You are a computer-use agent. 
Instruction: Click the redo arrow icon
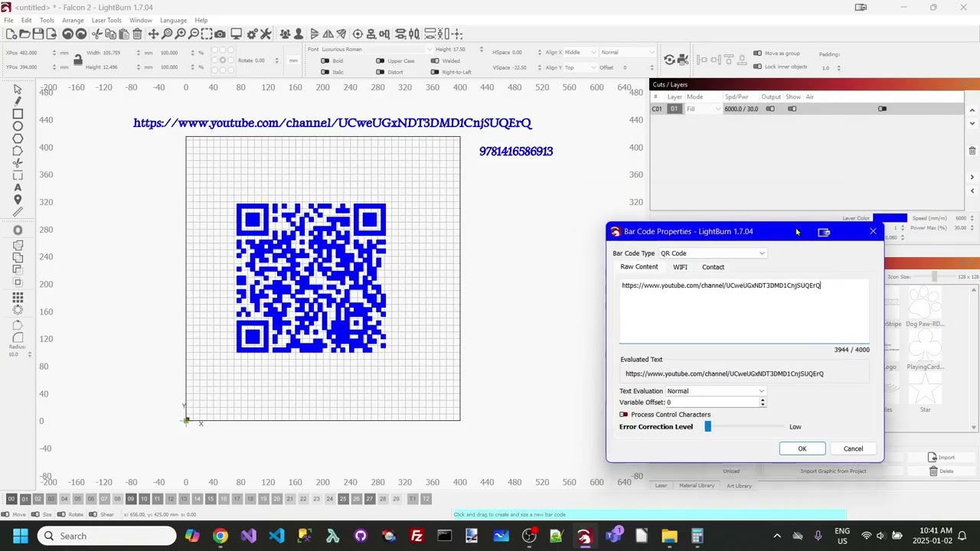(x=81, y=34)
